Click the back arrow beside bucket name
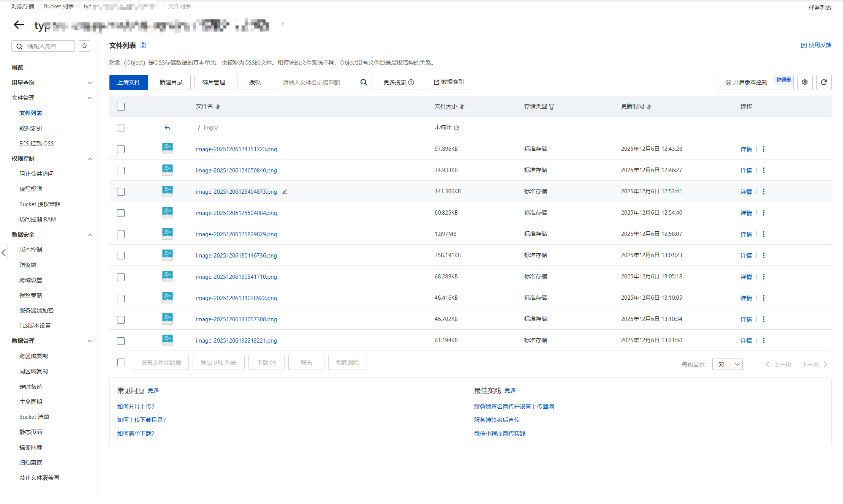Image resolution: width=843 pixels, height=504 pixels. 19,25
